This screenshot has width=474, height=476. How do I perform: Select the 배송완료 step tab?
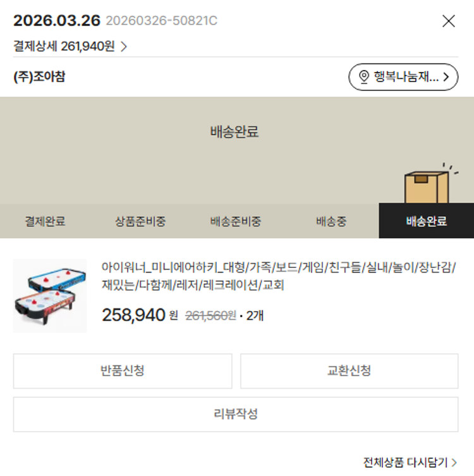426,221
